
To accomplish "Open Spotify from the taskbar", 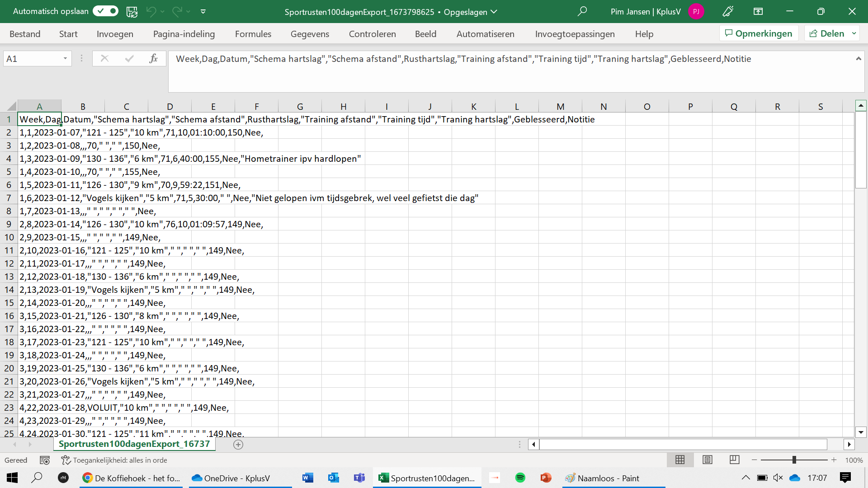I will point(520,478).
